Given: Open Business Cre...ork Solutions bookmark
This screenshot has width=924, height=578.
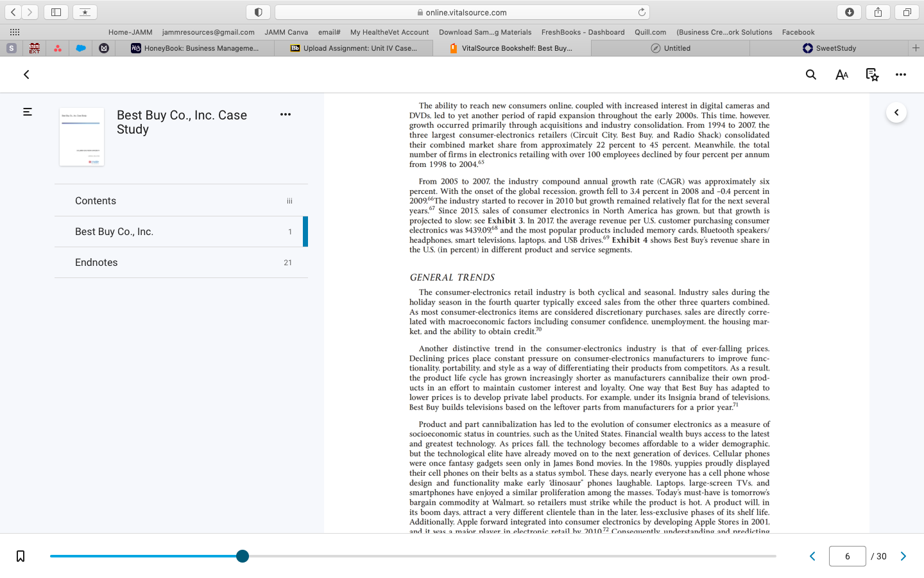Looking at the screenshot, I should 724,32.
